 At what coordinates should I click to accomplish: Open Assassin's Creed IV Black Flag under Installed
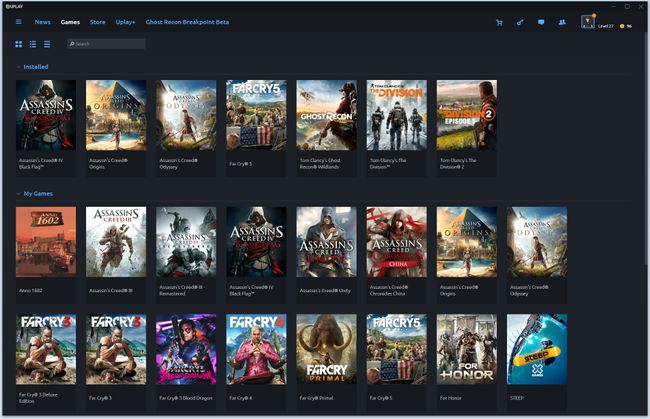coord(46,128)
